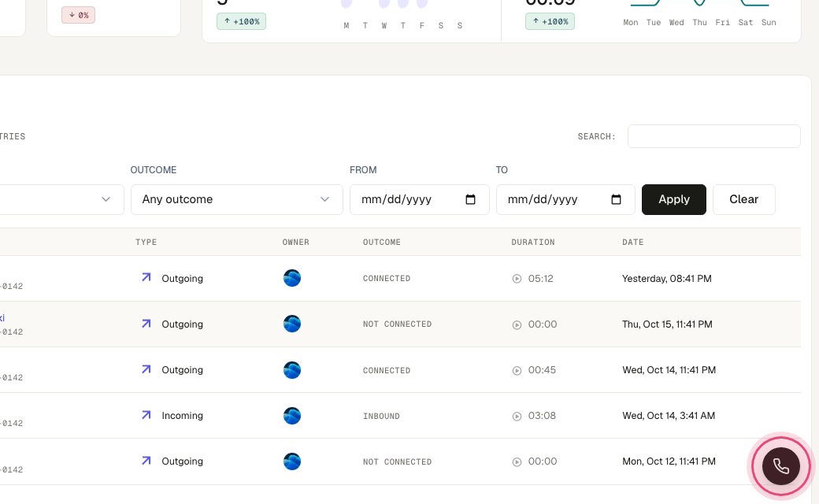Image resolution: width=819 pixels, height=504 pixels.
Task: Click the date Thu, Oct 15, 11:41 PM
Action: pos(667,324)
